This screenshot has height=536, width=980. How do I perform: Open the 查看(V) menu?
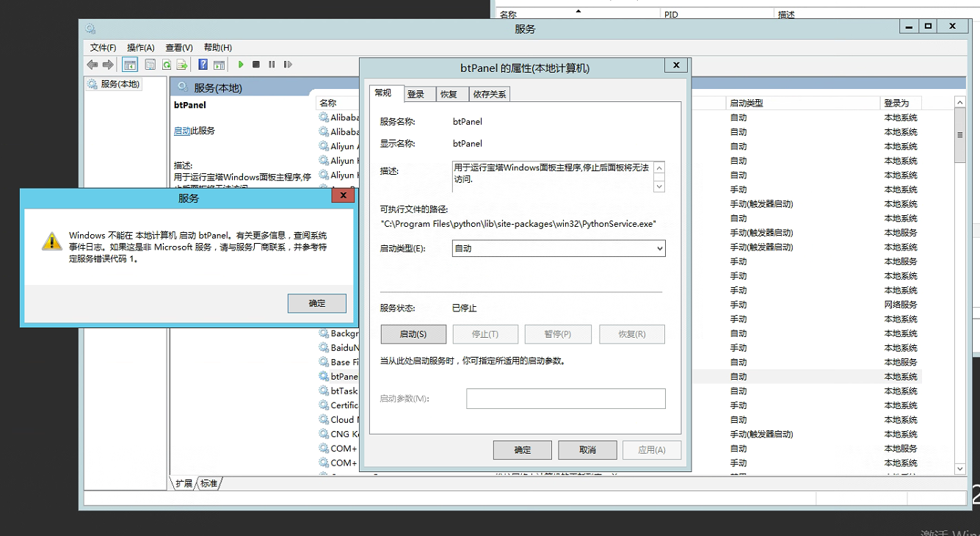(179, 47)
